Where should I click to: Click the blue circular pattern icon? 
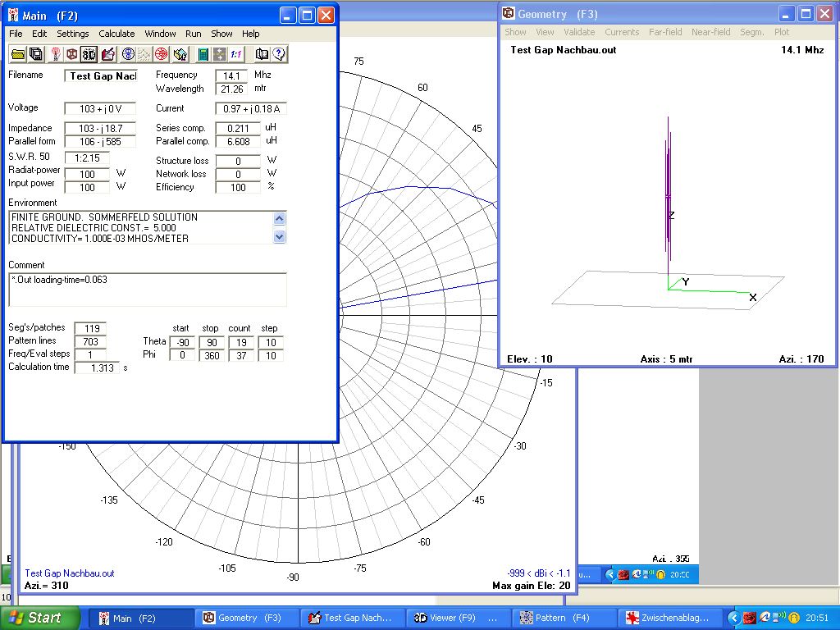click(128, 54)
